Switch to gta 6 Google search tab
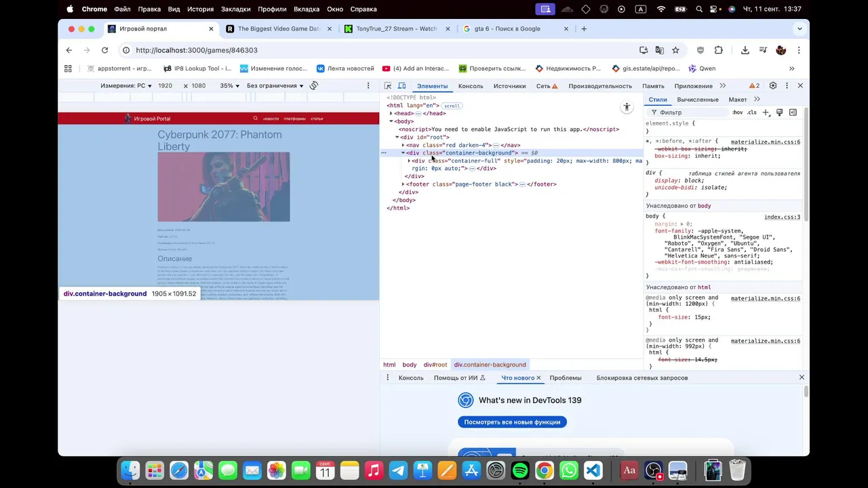Image resolution: width=868 pixels, height=488 pixels. pyautogui.click(x=515, y=28)
